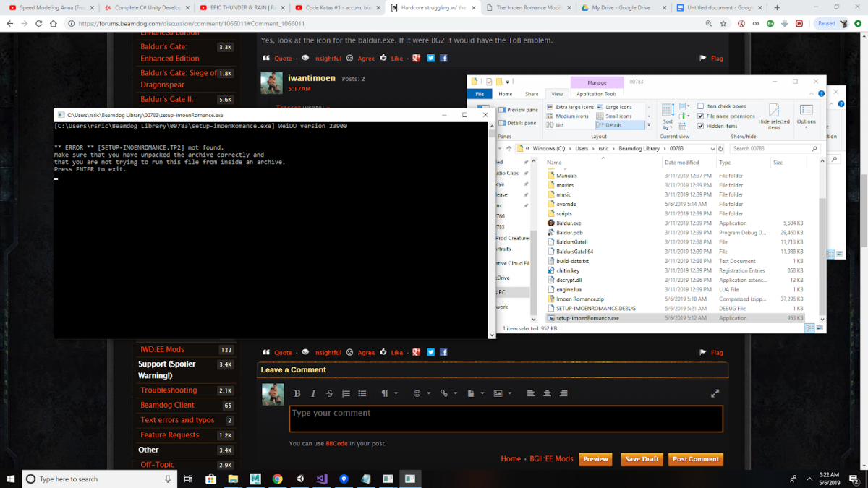Apply strikethrough in comment editor

330,393
